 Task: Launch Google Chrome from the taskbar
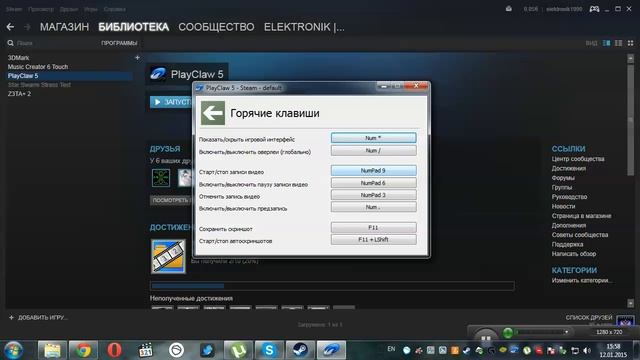coord(83,350)
